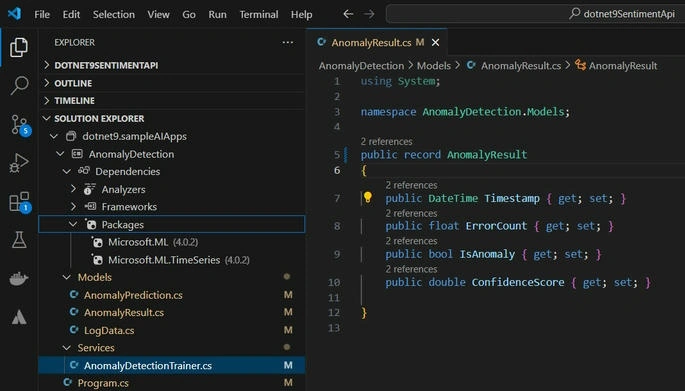Click '2 references' above AnomalyResult record
The height and width of the screenshot is (391, 685).
[386, 142]
